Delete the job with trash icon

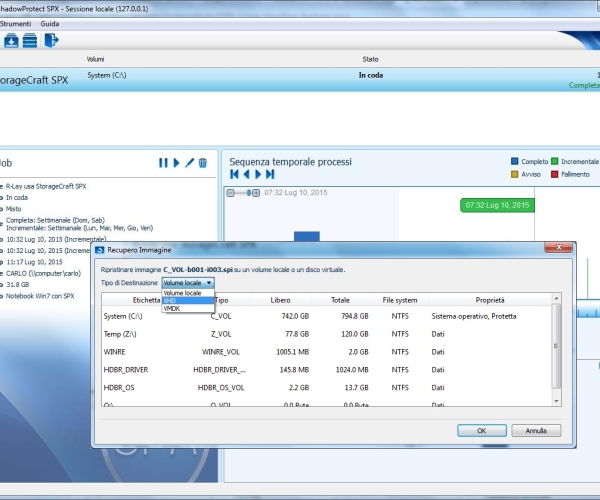[x=202, y=162]
